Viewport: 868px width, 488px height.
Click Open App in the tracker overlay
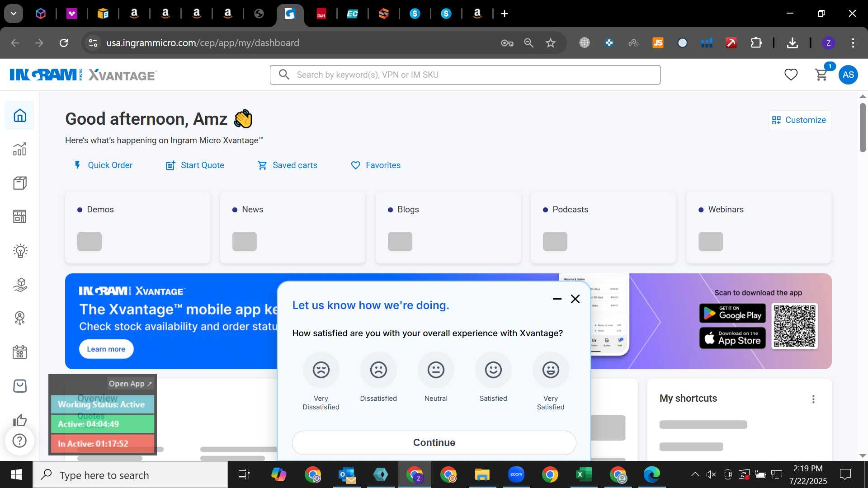point(130,384)
